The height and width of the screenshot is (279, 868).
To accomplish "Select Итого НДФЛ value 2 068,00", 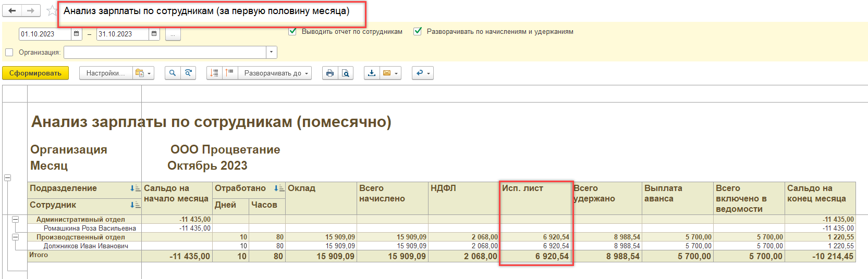I will (464, 256).
